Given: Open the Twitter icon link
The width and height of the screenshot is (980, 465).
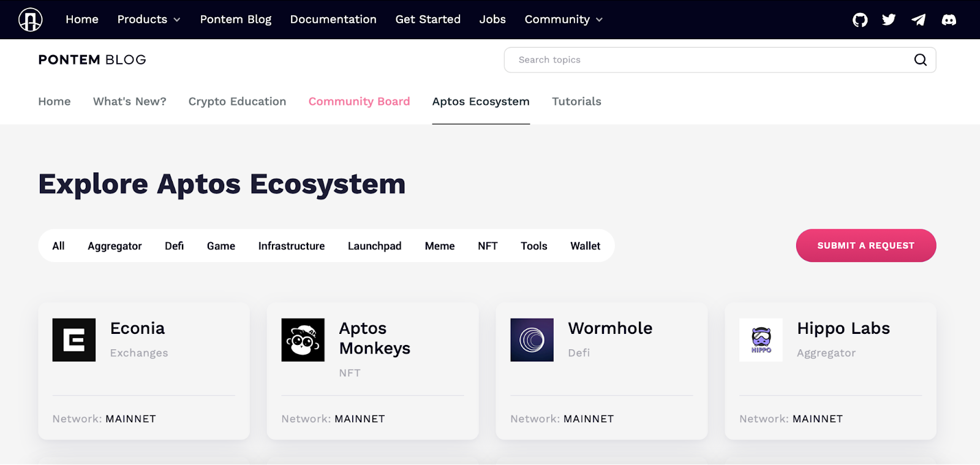Looking at the screenshot, I should pyautogui.click(x=889, y=20).
